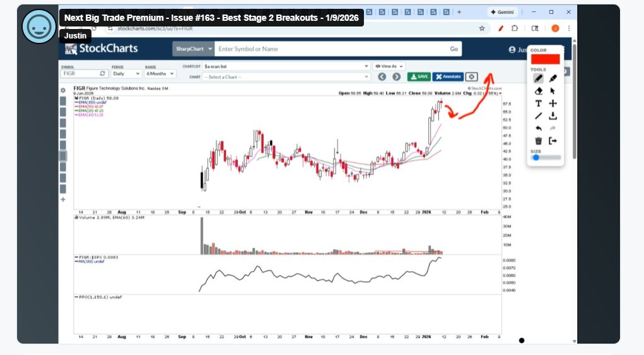The image size is (644, 355).
Task: Open the Select a Chart dropdown
Action: [x=286, y=77]
